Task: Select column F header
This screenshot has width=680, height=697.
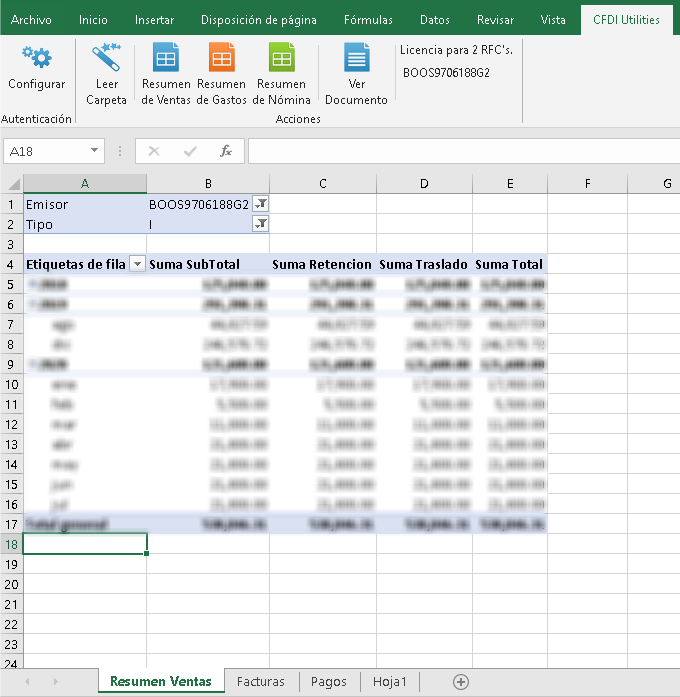Action: tap(587, 183)
